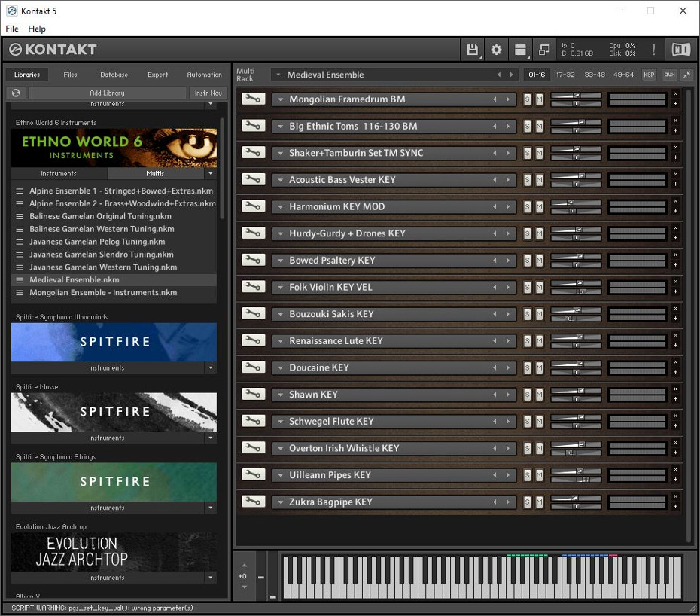This screenshot has width=700, height=616.
Task: Select Balinese Gamelan Original Tuning.nkm
Action: pyautogui.click(x=114, y=216)
